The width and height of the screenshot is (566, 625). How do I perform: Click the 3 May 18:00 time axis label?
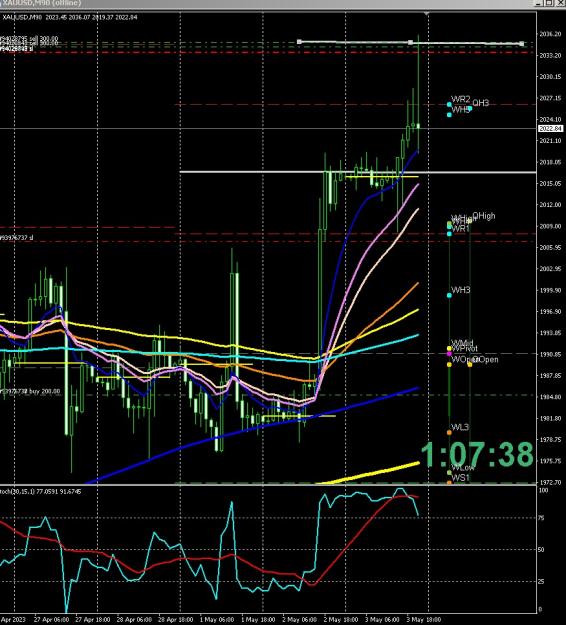(423, 619)
